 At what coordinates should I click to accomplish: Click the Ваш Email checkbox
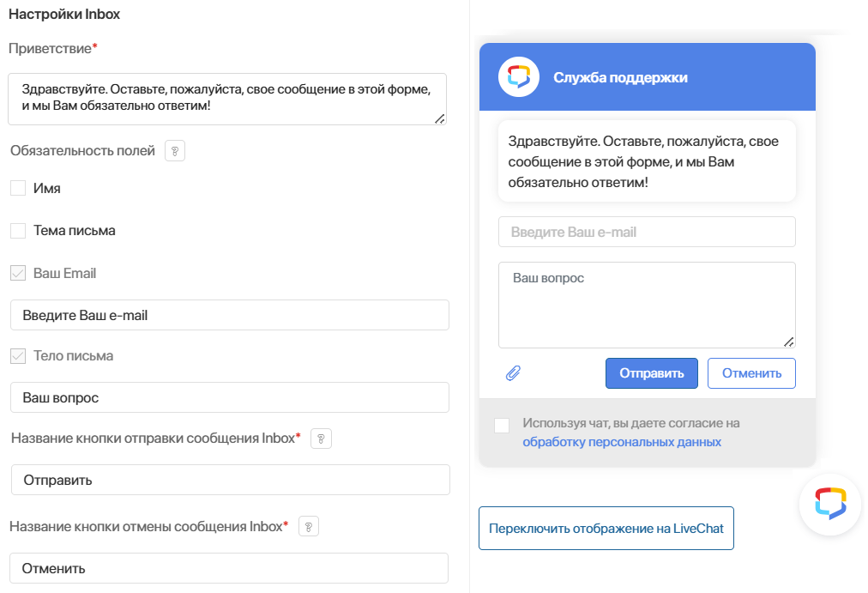point(18,273)
